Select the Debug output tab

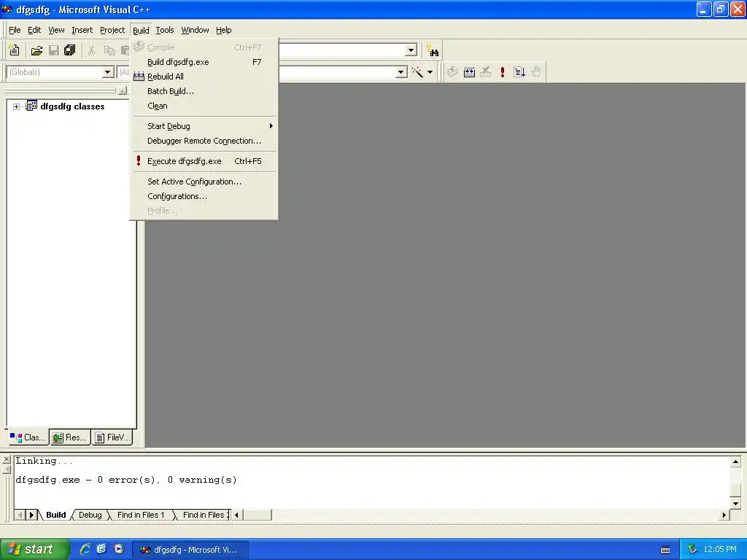(90, 515)
